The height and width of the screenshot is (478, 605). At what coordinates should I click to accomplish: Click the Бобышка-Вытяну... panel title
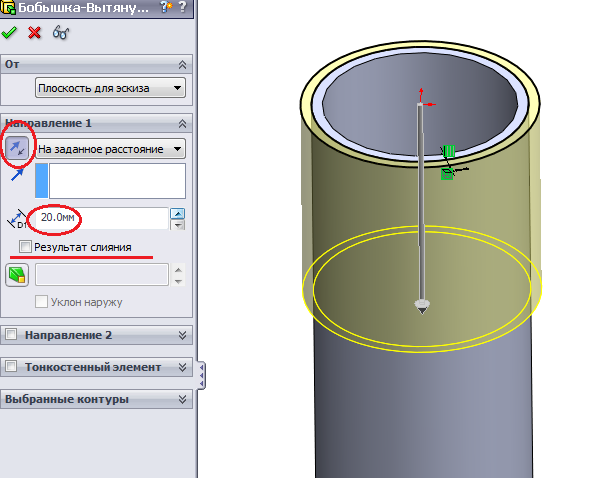(x=83, y=7)
